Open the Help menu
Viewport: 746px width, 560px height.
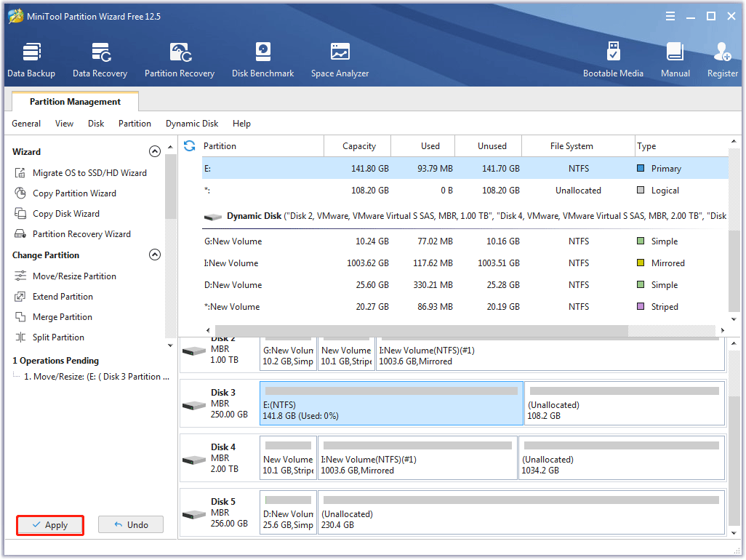[241, 124]
